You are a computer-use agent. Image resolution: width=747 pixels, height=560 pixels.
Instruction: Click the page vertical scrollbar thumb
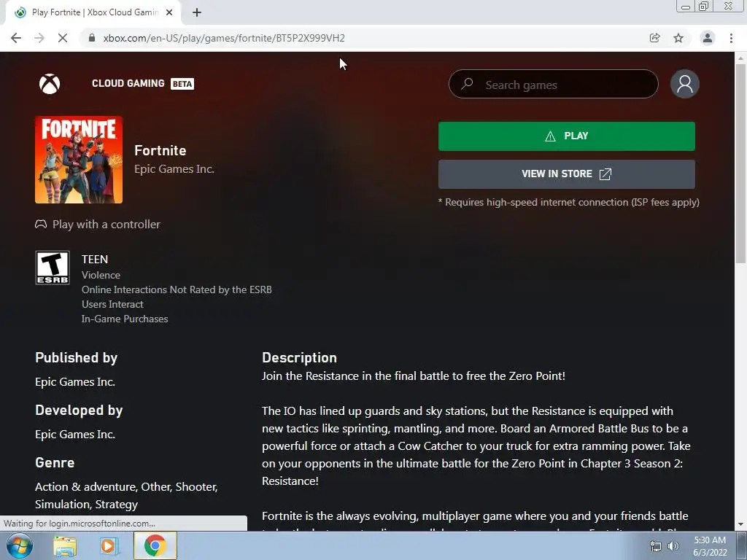click(740, 163)
